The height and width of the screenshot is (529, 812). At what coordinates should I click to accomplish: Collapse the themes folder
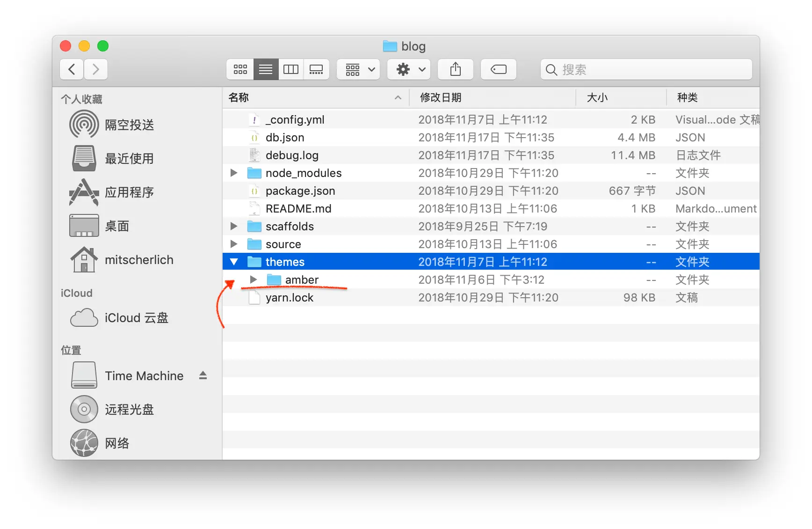coord(234,262)
